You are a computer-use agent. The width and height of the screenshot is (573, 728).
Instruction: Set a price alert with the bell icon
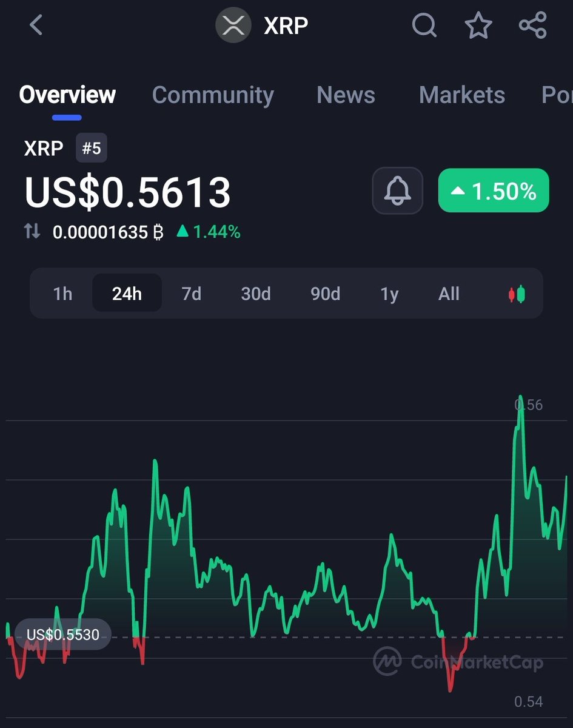click(397, 190)
